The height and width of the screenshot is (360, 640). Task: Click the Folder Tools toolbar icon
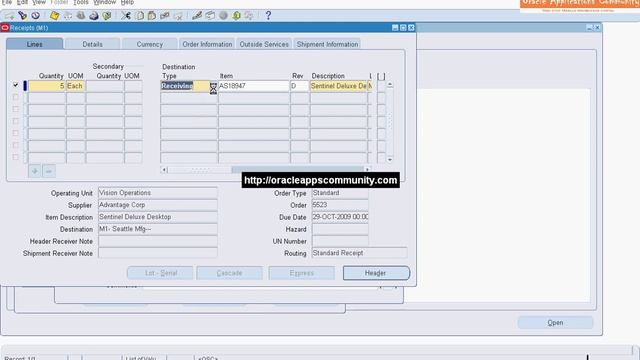coord(249,16)
